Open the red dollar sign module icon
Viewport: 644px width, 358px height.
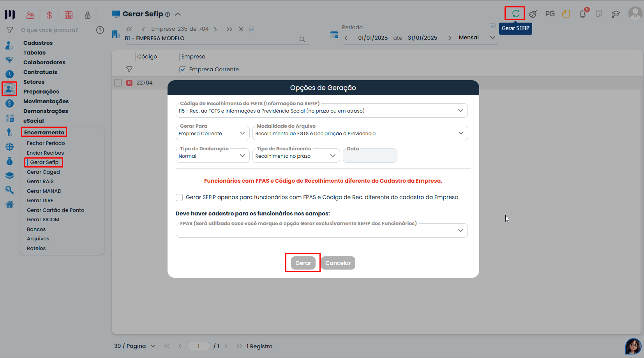pyautogui.click(x=49, y=15)
